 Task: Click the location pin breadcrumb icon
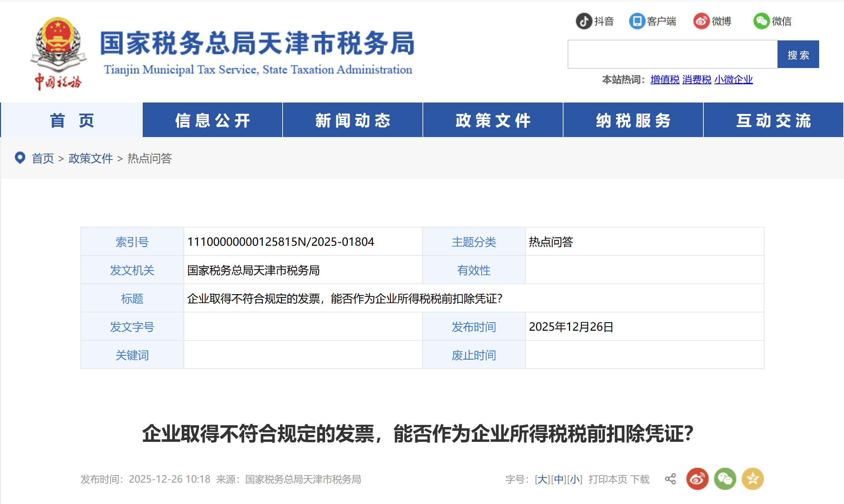point(20,158)
